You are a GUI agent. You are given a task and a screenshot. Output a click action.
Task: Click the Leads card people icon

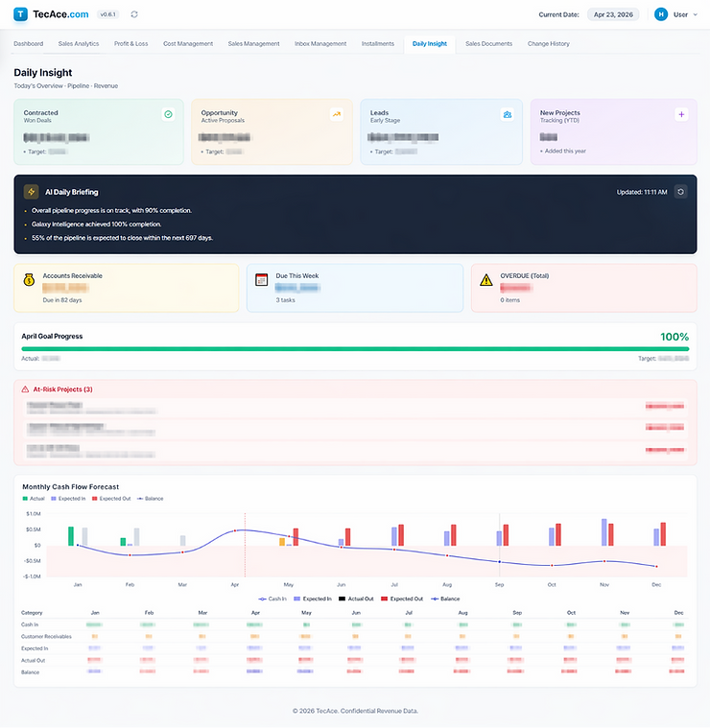point(508,114)
